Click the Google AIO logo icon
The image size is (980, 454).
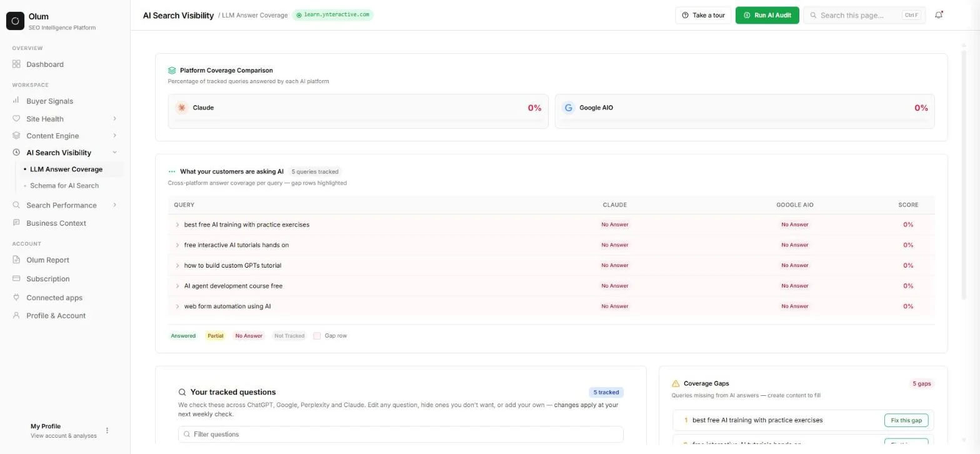coord(568,108)
